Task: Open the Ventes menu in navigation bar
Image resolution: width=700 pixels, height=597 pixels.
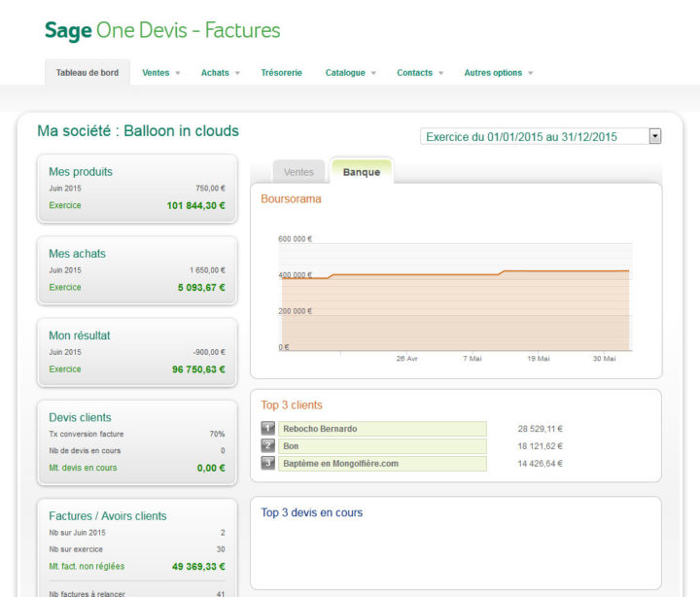Action: (156, 73)
